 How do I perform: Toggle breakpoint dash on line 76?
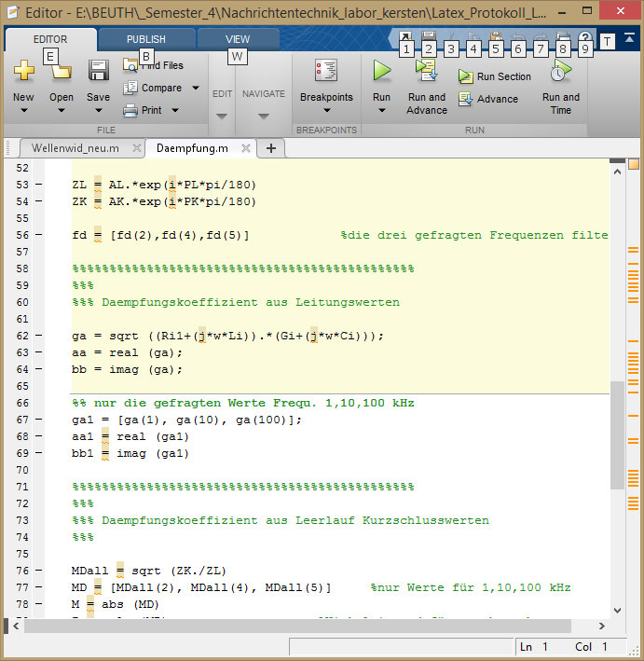38,571
